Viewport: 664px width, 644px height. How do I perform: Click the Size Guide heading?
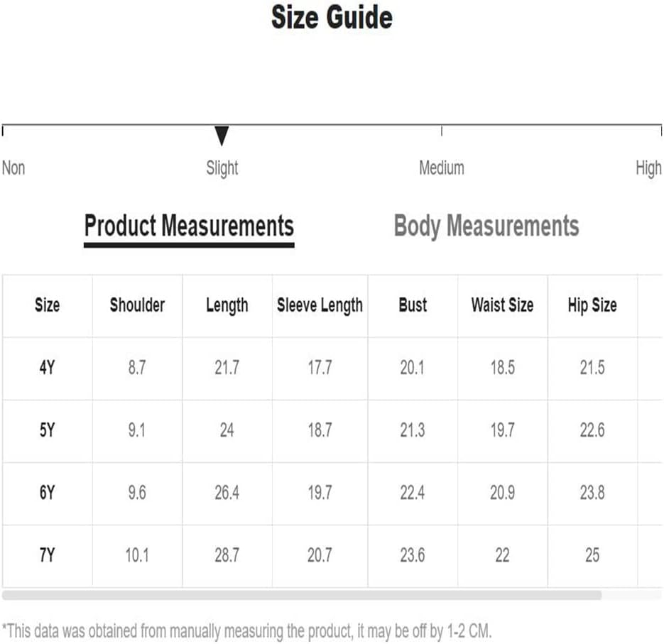[332, 18]
